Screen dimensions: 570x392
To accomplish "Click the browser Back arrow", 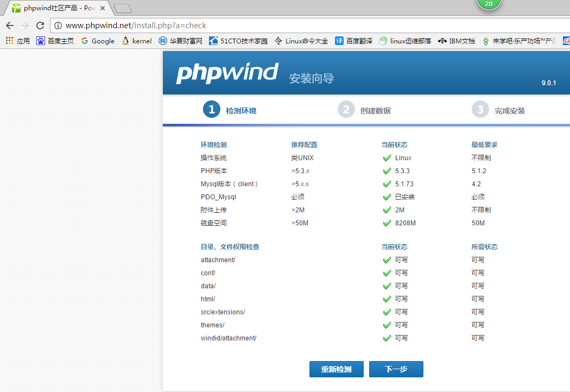I will pyautogui.click(x=10, y=26).
